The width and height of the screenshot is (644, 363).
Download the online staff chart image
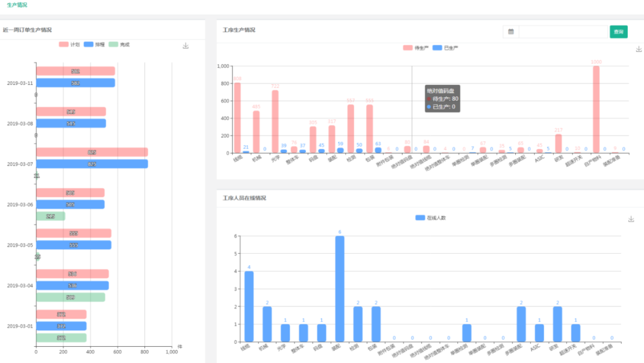click(x=631, y=219)
